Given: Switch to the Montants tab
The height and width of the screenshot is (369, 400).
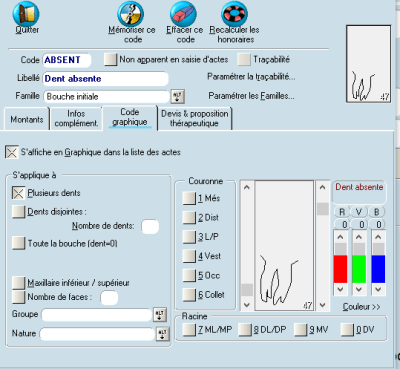Looking at the screenshot, I should 27,119.
